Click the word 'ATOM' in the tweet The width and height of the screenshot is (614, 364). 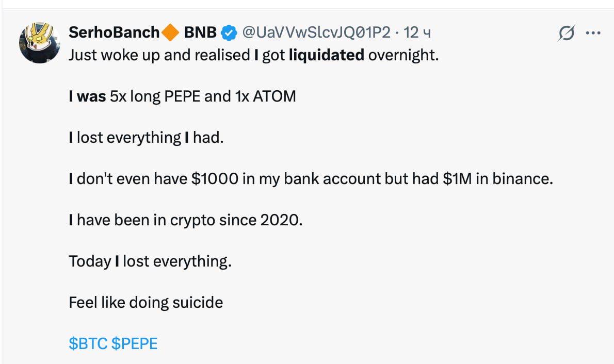274,96
